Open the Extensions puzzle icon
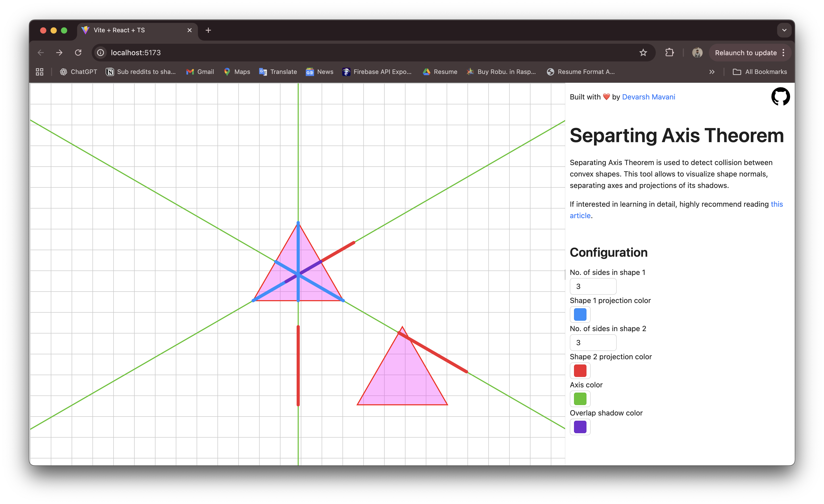This screenshot has width=824, height=504. coord(670,53)
